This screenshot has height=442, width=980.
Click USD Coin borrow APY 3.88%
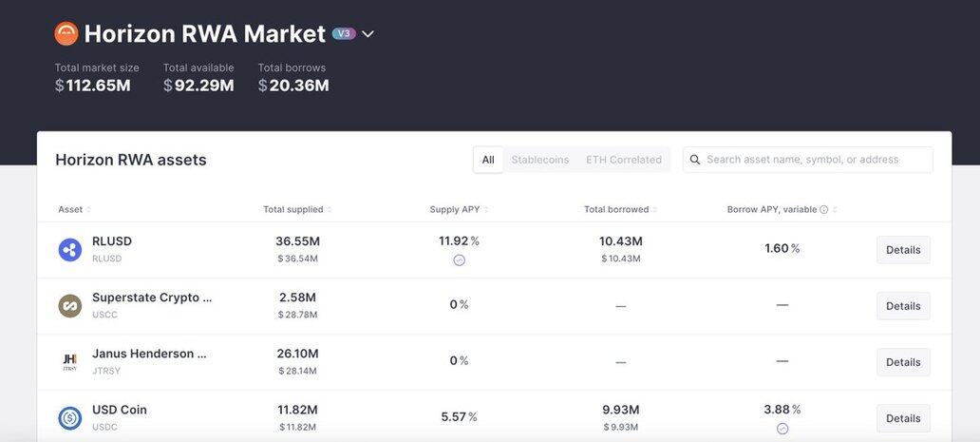point(782,410)
